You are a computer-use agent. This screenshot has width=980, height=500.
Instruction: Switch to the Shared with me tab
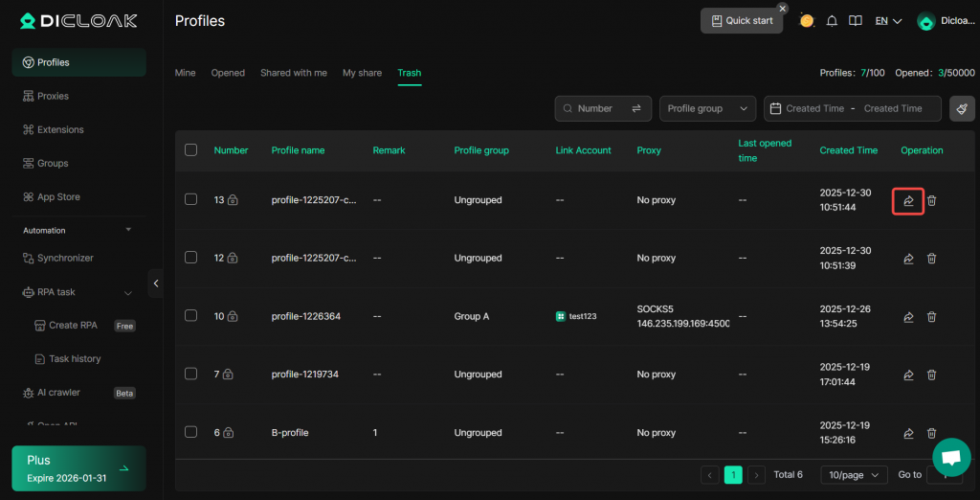coord(293,73)
